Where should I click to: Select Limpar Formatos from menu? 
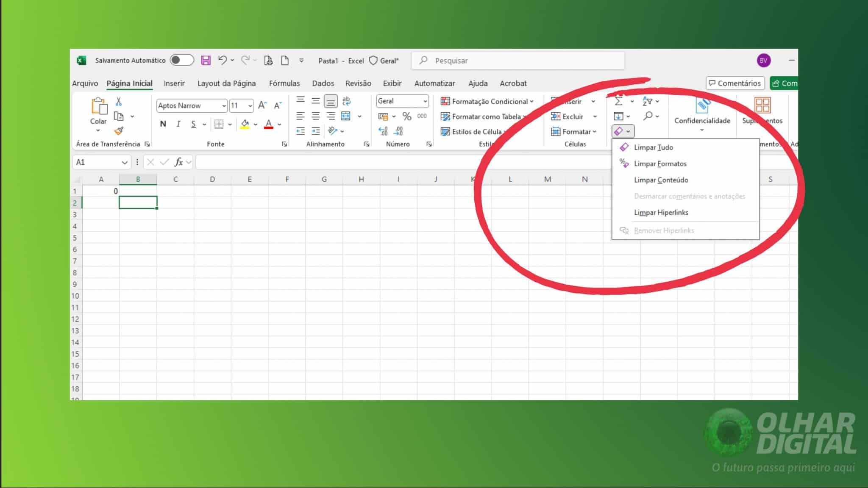click(x=686, y=164)
